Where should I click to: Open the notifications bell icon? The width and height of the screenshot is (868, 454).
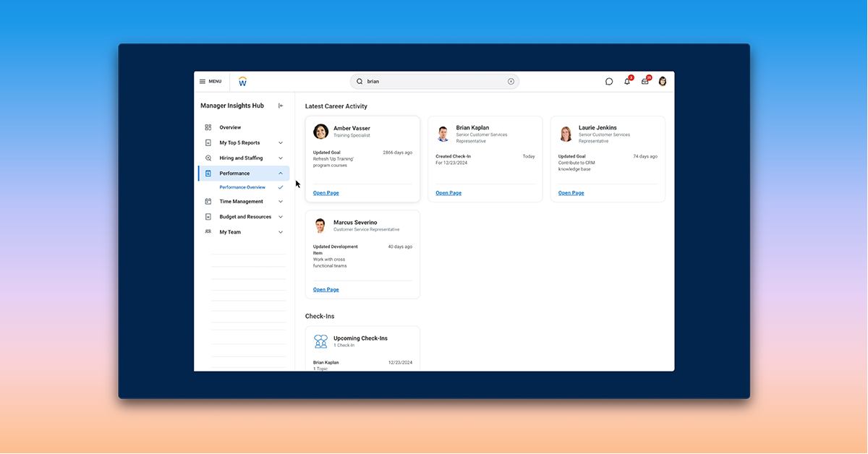coord(626,82)
